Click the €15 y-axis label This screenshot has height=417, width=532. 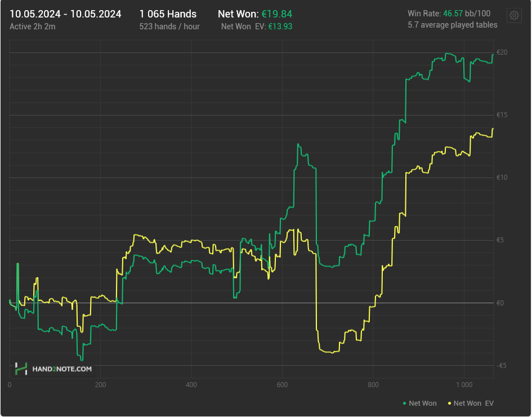coord(502,115)
